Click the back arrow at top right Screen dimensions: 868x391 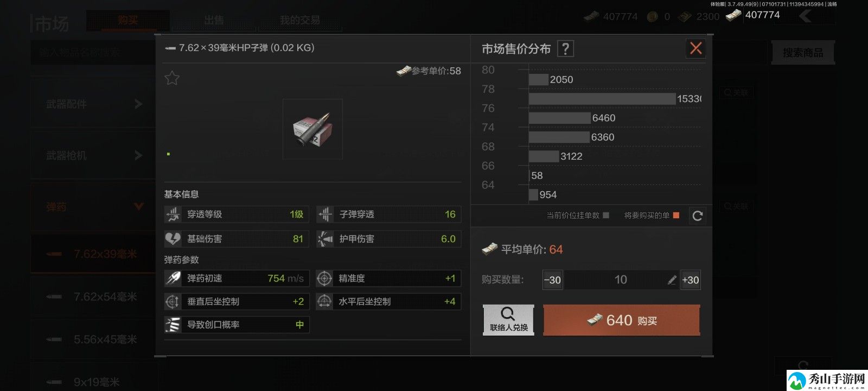(x=806, y=16)
